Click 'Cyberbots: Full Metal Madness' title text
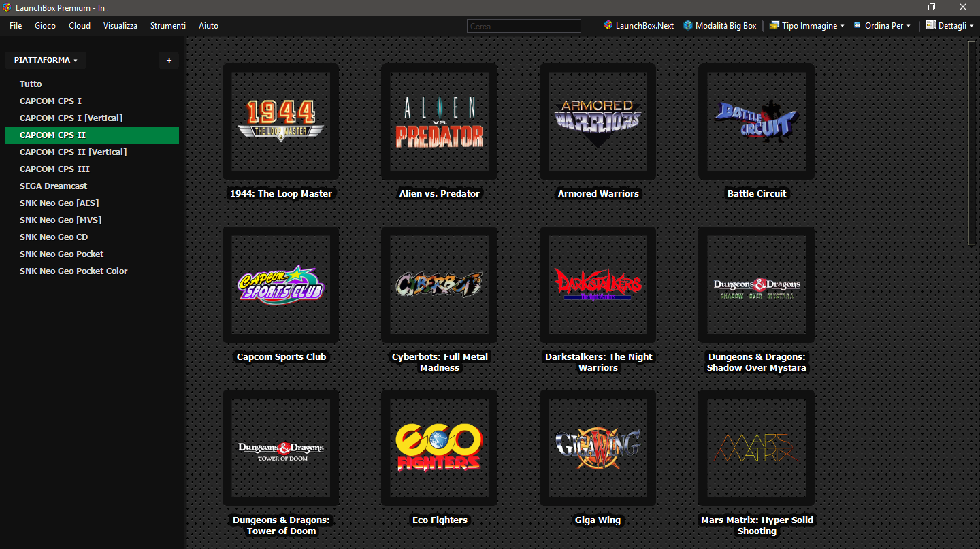The height and width of the screenshot is (549, 980). pos(440,362)
